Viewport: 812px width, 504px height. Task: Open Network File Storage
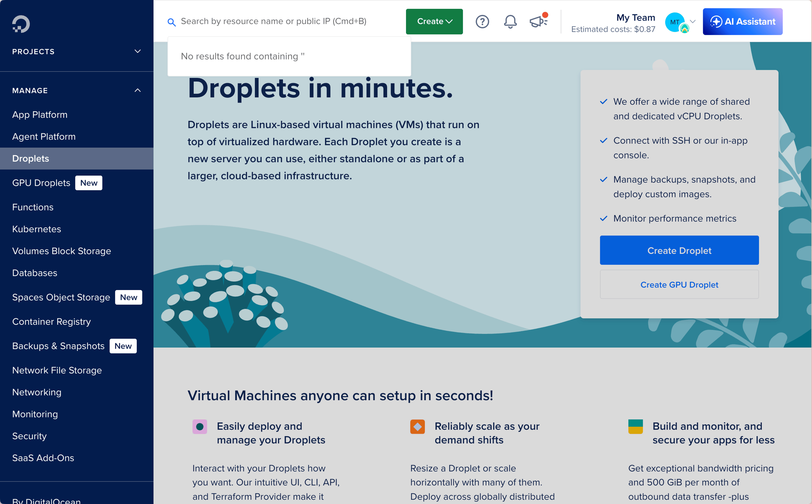57,370
